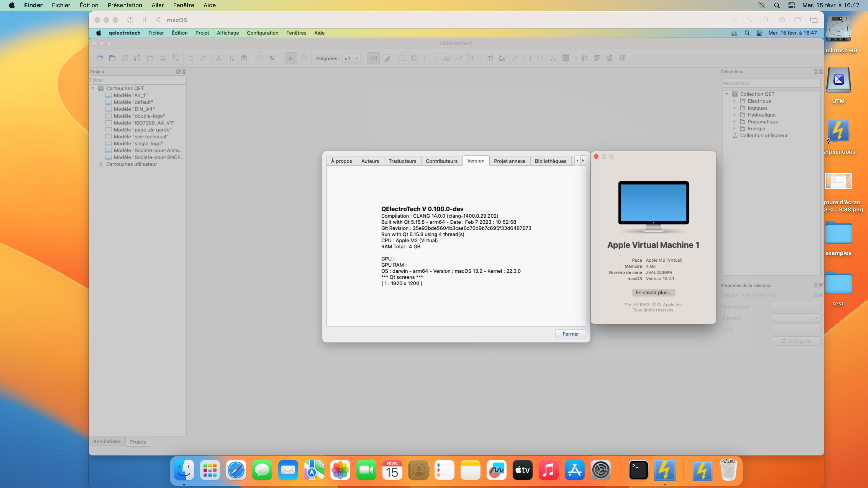Viewport: 868px width, 488px height.
Task: Collapse the Cartouches QET tree node
Action: [x=93, y=88]
